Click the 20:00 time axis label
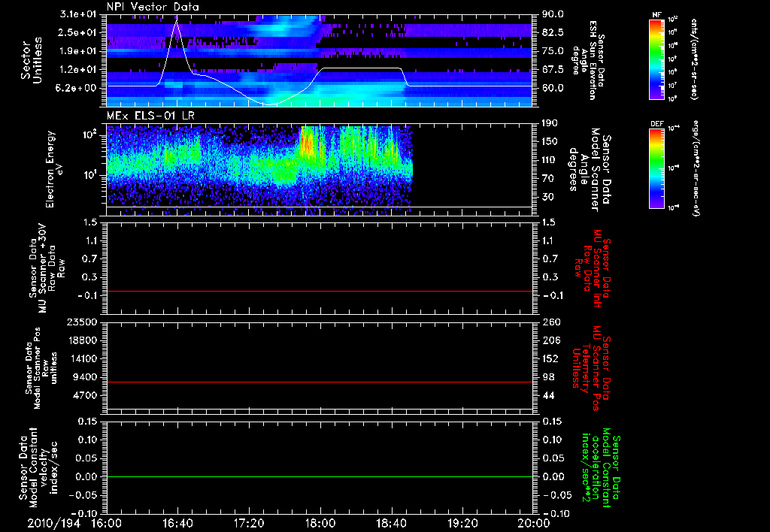The image size is (770, 532). pos(534,523)
